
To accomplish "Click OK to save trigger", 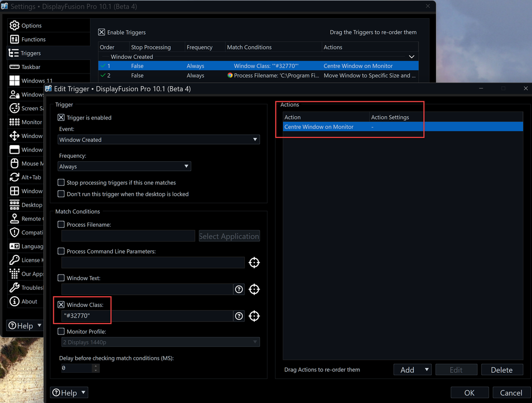I will (470, 393).
